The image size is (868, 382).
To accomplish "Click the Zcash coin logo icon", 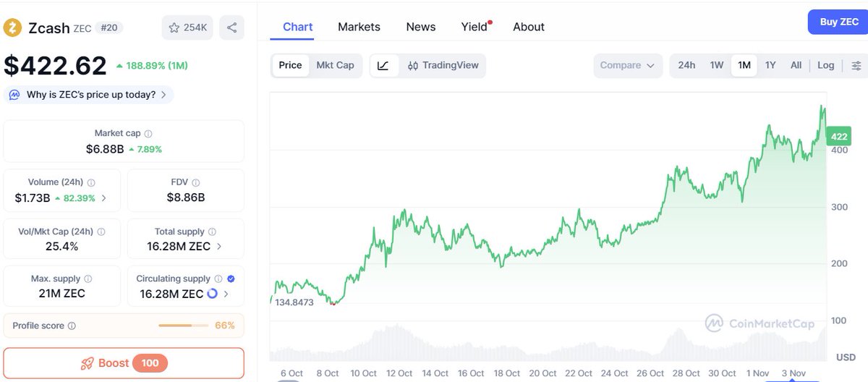I will [x=13, y=27].
